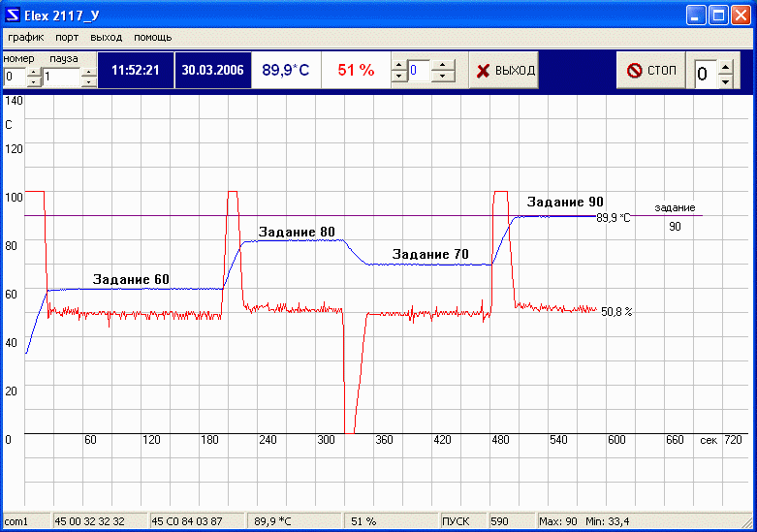
Task: Click the номер input field
Action: [x=15, y=78]
